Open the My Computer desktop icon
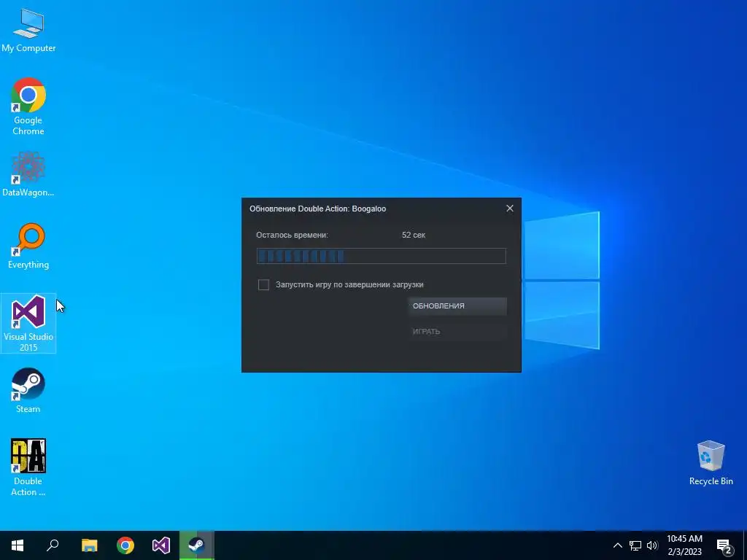The height and width of the screenshot is (560, 747). [x=28, y=31]
